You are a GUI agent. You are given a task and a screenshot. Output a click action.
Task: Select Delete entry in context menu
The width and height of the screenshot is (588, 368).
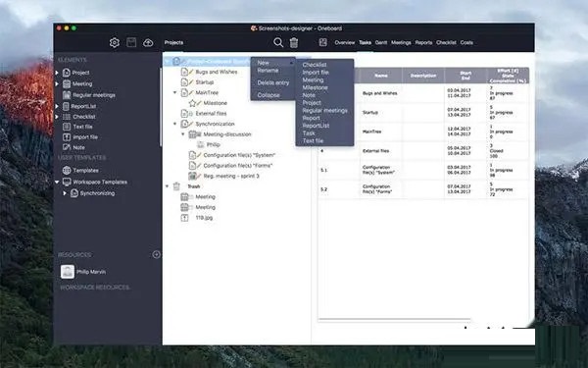(x=273, y=82)
